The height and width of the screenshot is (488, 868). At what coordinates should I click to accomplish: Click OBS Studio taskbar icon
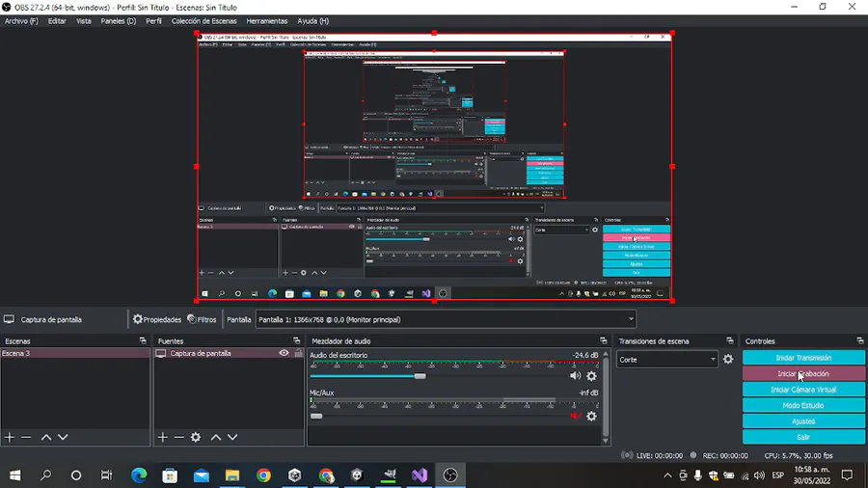pyautogui.click(x=450, y=475)
